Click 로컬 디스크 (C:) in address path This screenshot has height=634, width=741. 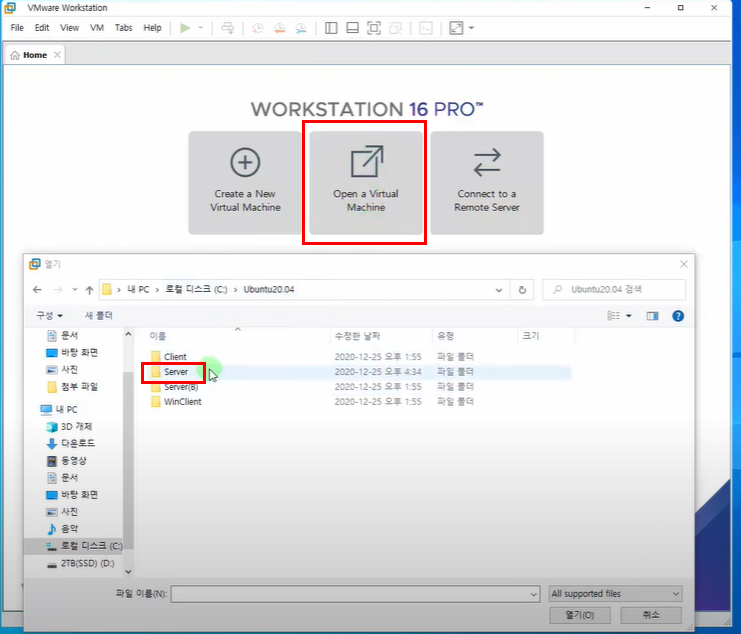(196, 289)
